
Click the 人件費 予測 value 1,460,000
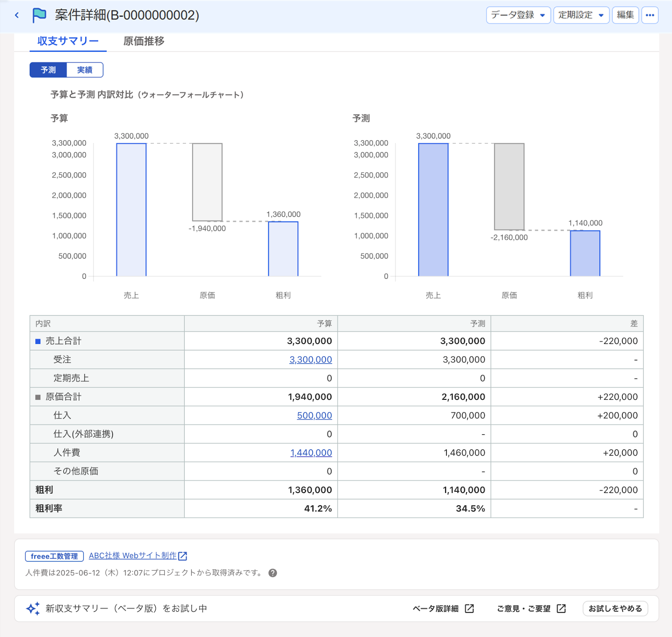(465, 453)
